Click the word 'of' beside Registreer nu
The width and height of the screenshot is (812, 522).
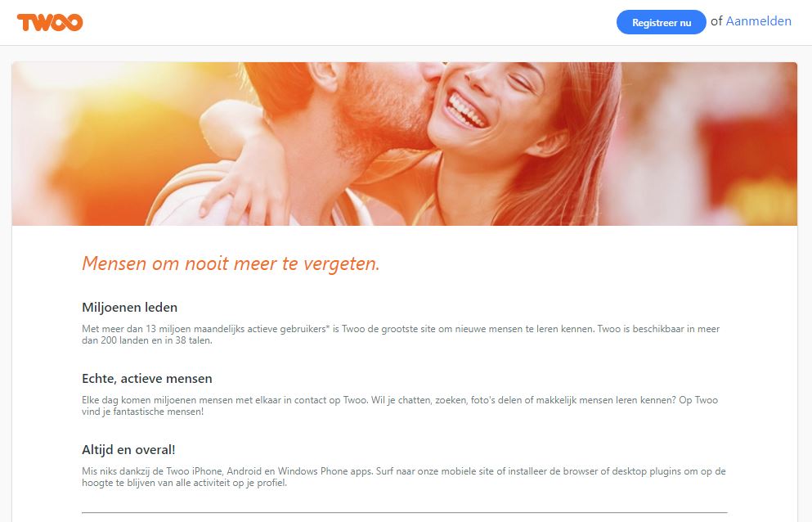tap(716, 21)
